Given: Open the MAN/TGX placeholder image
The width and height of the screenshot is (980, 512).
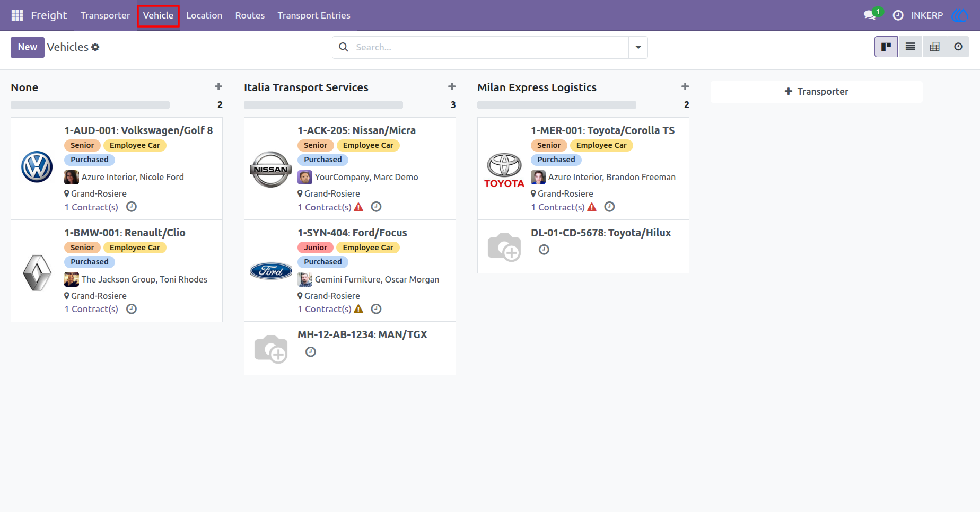Looking at the screenshot, I should click(x=271, y=349).
